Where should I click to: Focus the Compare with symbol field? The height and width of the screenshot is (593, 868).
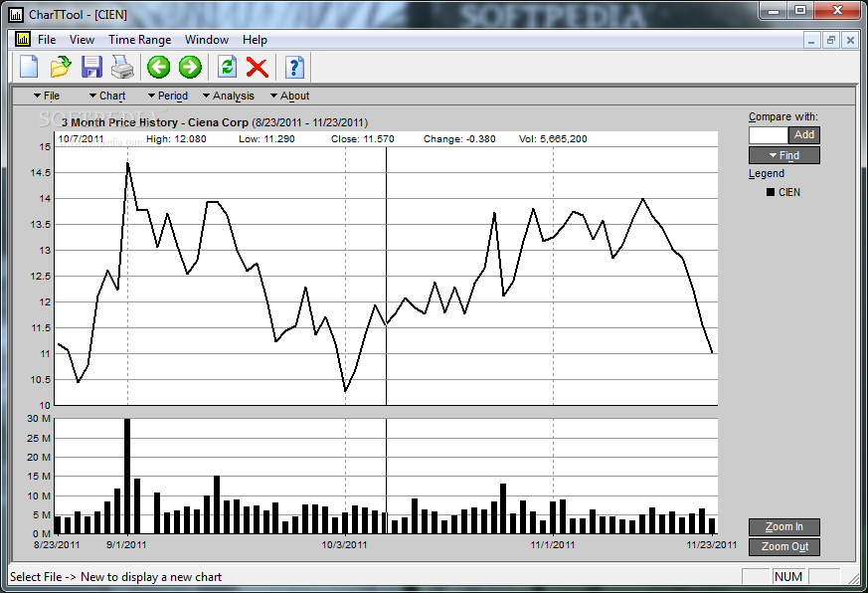click(769, 135)
